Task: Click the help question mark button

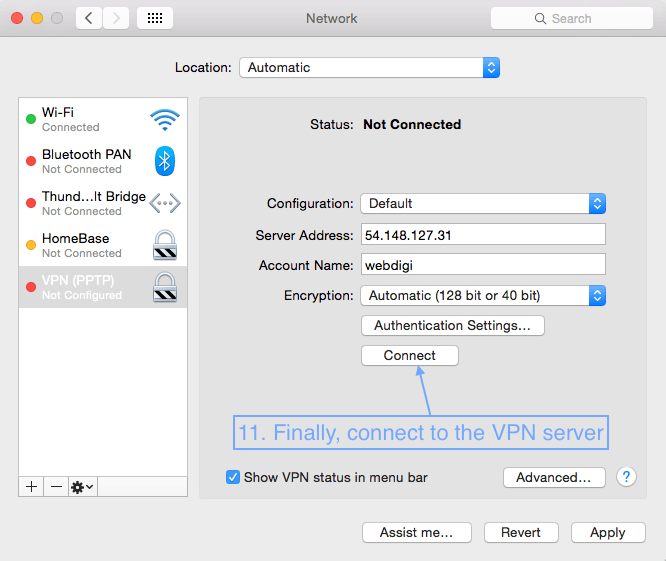Action: [626, 477]
